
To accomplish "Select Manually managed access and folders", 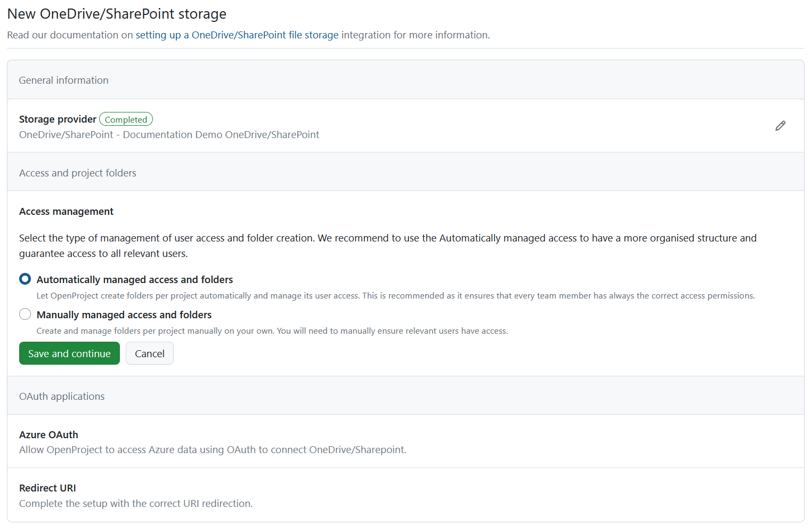I will 25,314.
